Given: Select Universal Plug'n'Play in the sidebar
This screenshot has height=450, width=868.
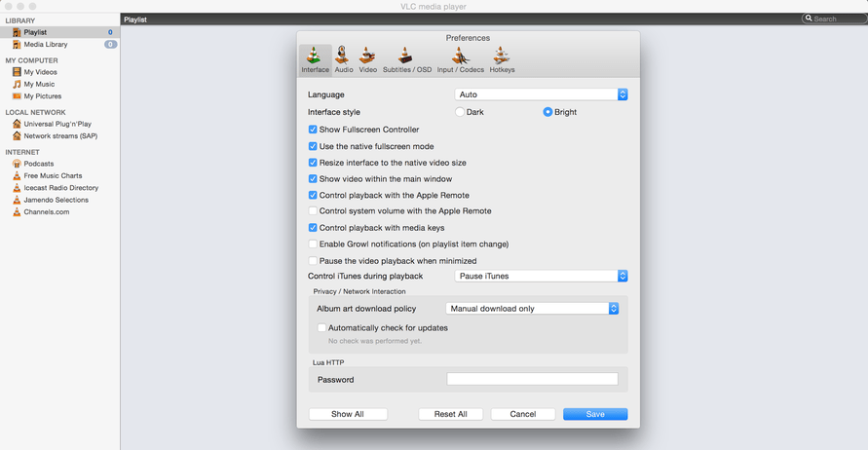Looking at the screenshot, I should pos(59,124).
